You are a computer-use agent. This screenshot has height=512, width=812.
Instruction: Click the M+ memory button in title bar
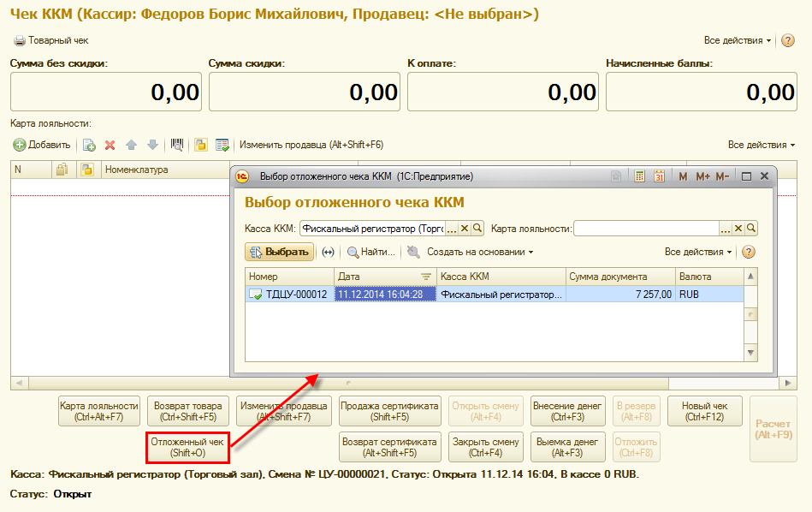click(x=703, y=176)
